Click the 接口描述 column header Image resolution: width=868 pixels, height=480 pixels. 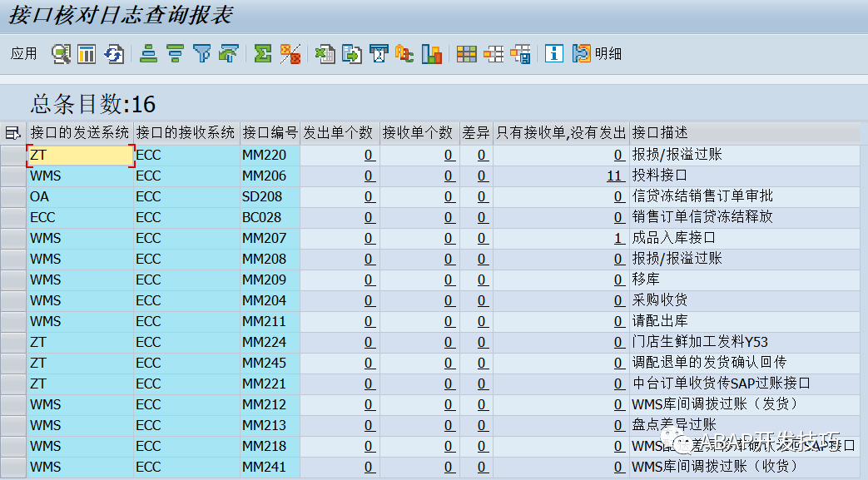click(x=745, y=133)
